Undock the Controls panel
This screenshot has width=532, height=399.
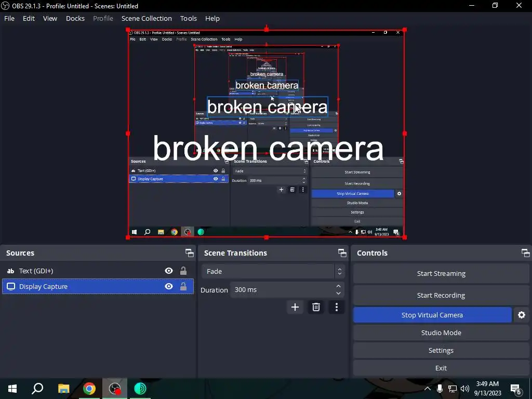[x=525, y=253]
